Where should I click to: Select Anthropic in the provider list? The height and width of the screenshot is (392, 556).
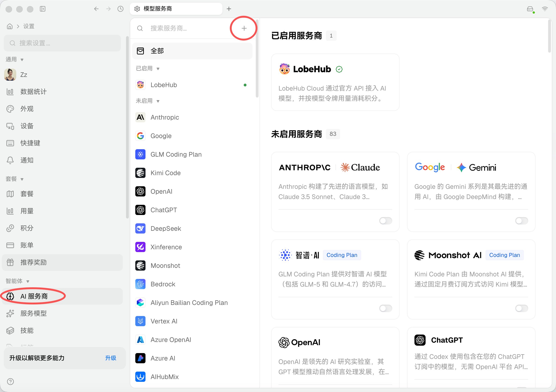pos(192,117)
